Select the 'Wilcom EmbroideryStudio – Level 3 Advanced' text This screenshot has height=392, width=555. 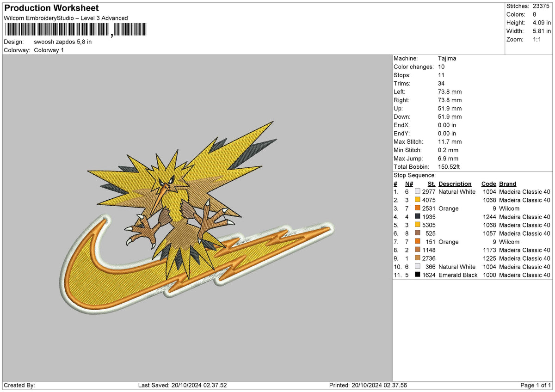pyautogui.click(x=66, y=18)
